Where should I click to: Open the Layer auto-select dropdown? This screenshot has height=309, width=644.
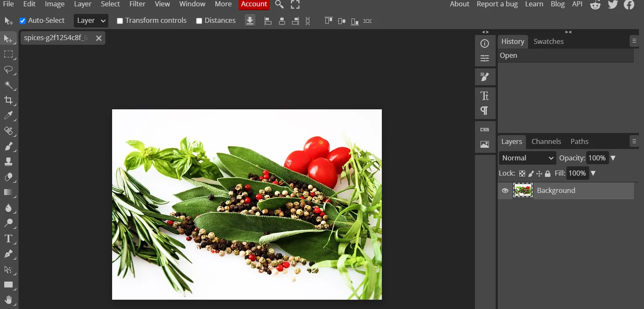click(x=91, y=21)
